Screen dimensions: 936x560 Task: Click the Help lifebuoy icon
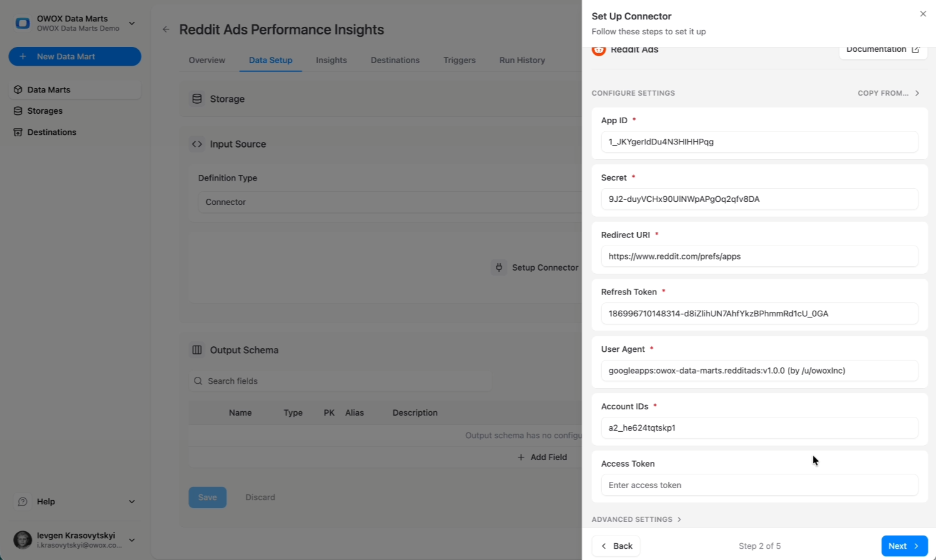(23, 501)
